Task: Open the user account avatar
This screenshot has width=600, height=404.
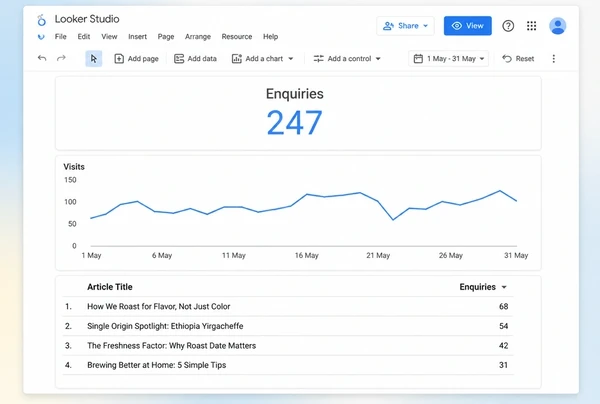Action: 558,26
